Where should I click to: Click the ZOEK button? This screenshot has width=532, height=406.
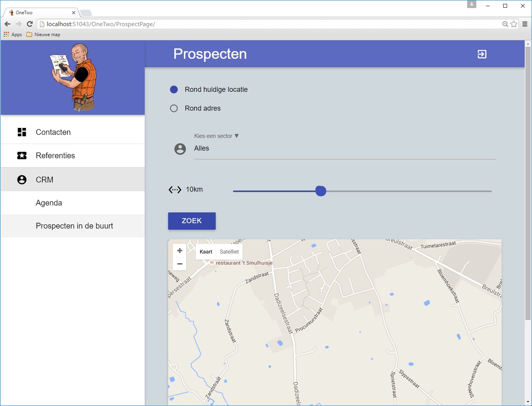point(192,221)
